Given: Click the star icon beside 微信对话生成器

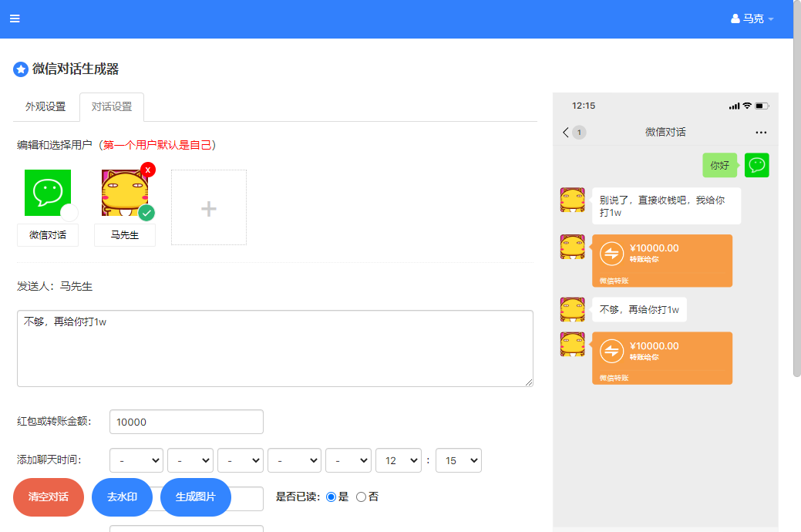Looking at the screenshot, I should [x=20, y=69].
